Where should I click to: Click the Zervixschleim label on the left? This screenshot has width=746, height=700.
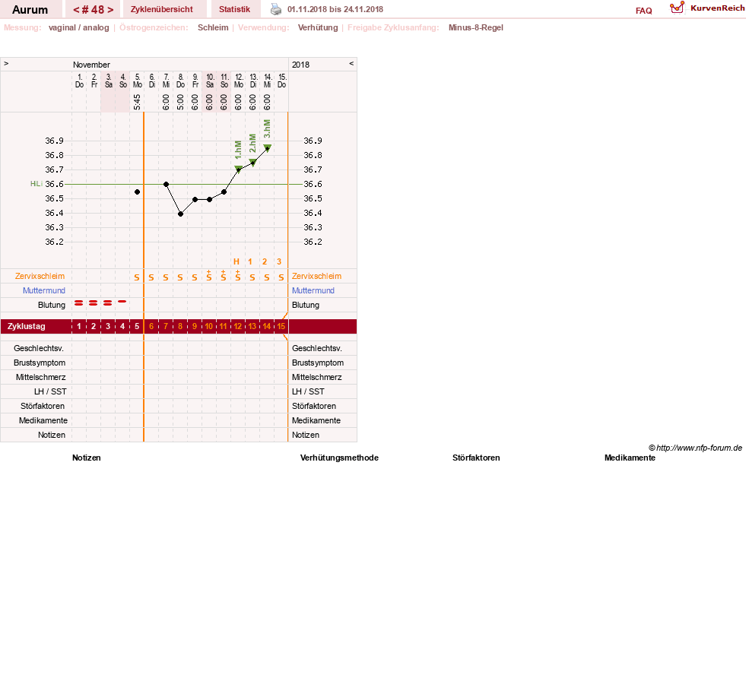tap(40, 276)
